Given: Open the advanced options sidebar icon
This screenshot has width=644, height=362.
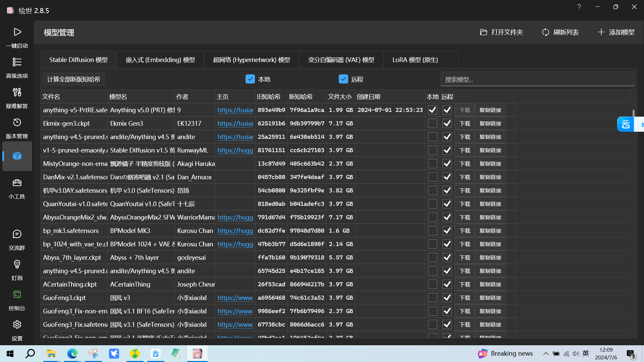Looking at the screenshot, I should tap(17, 62).
